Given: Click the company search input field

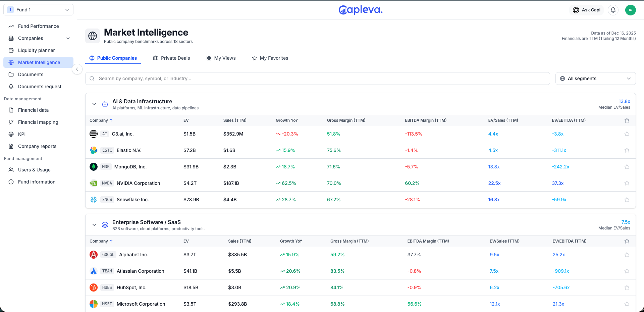Looking at the screenshot, I should [317, 79].
